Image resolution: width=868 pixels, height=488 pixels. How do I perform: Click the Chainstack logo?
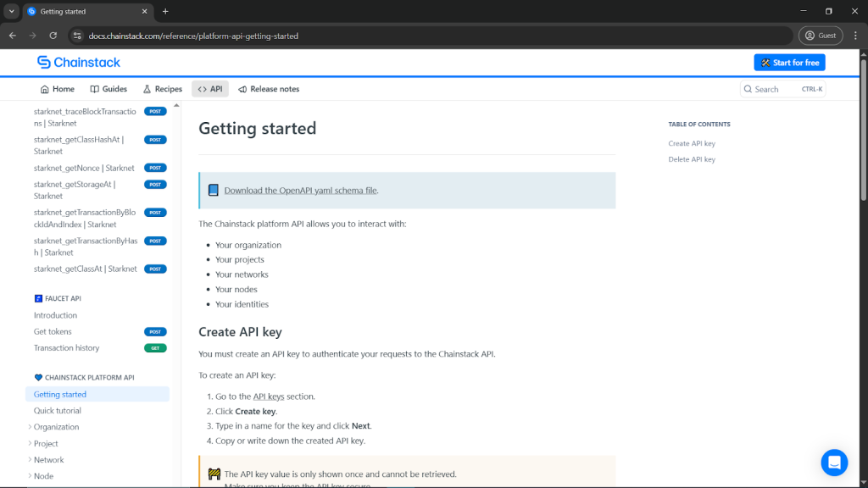coord(79,63)
